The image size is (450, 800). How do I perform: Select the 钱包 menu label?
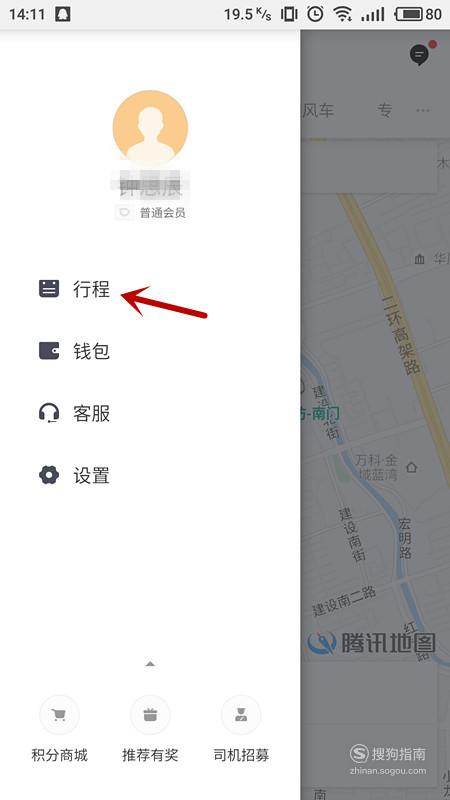91,351
